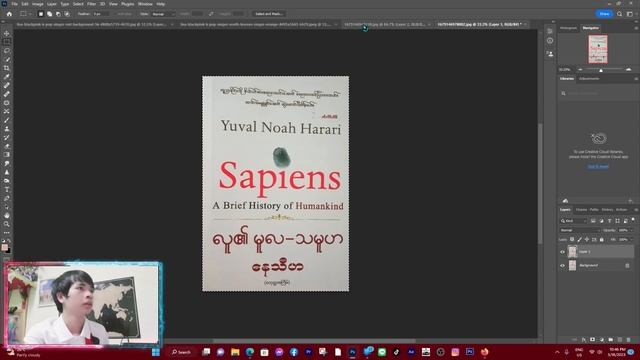The image size is (640, 360).
Task: Toggle pixel layer filter in Layers panel
Action: click(x=593, y=221)
